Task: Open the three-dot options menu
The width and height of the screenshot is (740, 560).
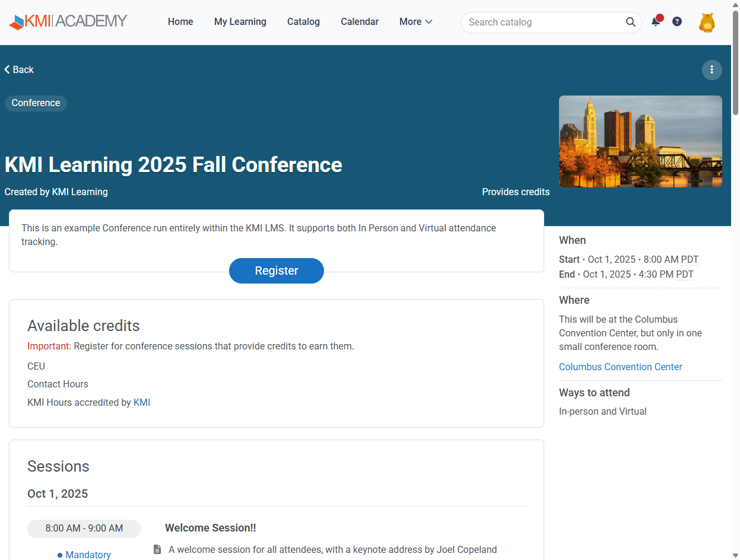Action: (x=712, y=70)
